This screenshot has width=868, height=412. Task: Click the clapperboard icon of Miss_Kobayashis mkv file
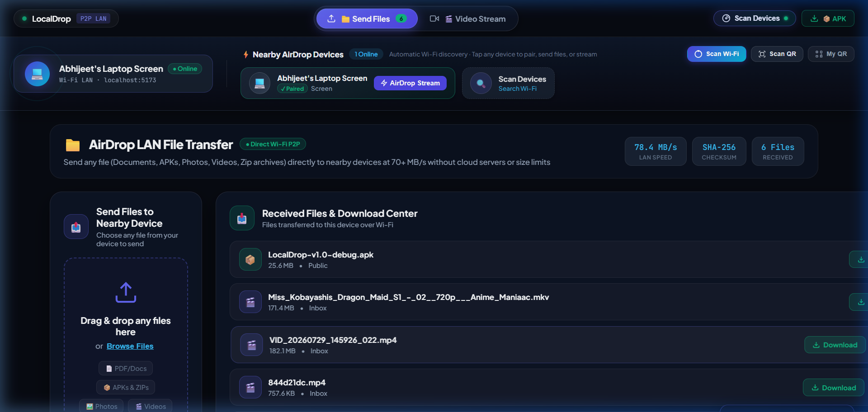point(250,302)
